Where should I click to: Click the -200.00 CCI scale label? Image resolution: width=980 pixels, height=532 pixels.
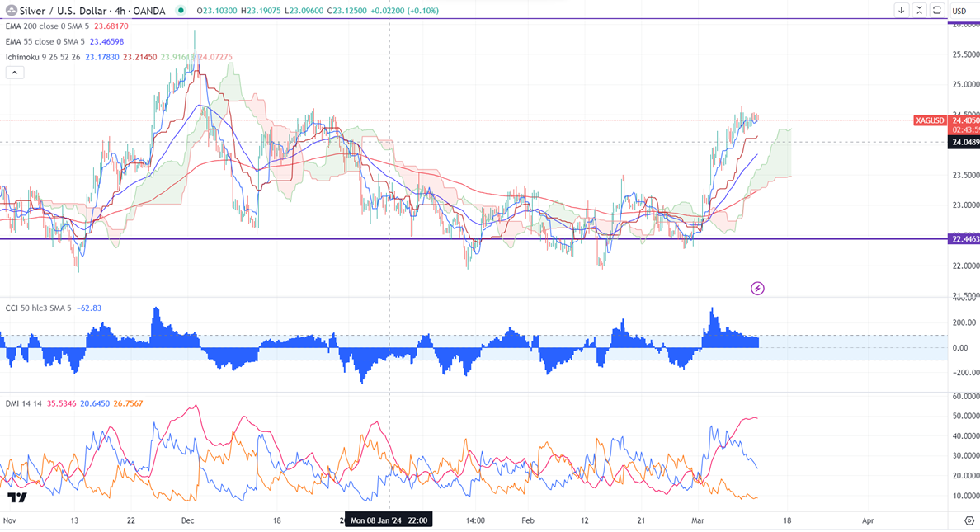pos(964,373)
